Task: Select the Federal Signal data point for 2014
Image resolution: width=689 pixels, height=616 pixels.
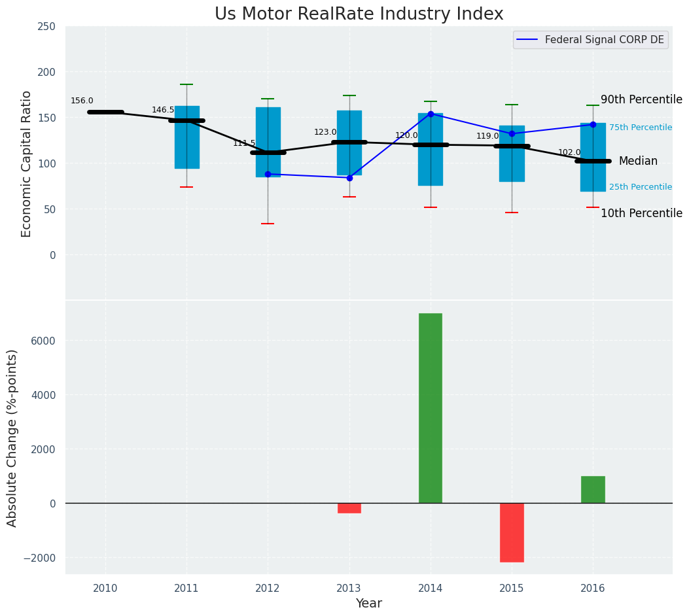Action: [x=431, y=114]
